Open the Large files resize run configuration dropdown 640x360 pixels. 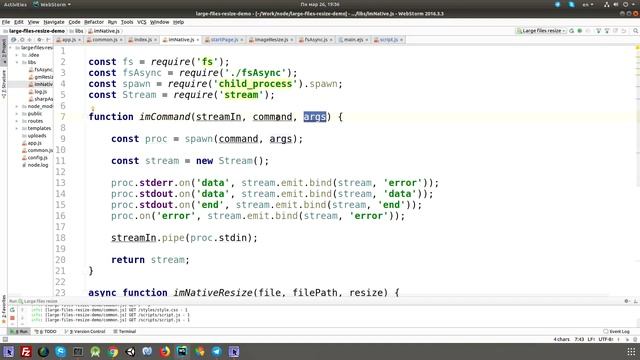tap(541, 31)
